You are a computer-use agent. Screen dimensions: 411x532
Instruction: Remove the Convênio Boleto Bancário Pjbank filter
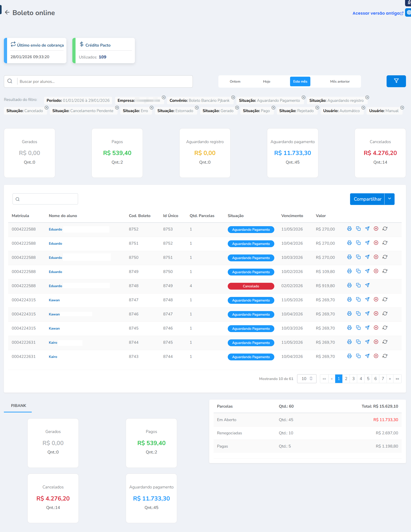click(x=233, y=97)
